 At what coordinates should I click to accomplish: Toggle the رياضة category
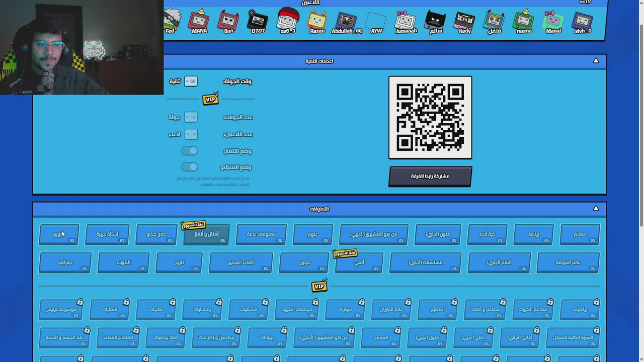[533, 234]
